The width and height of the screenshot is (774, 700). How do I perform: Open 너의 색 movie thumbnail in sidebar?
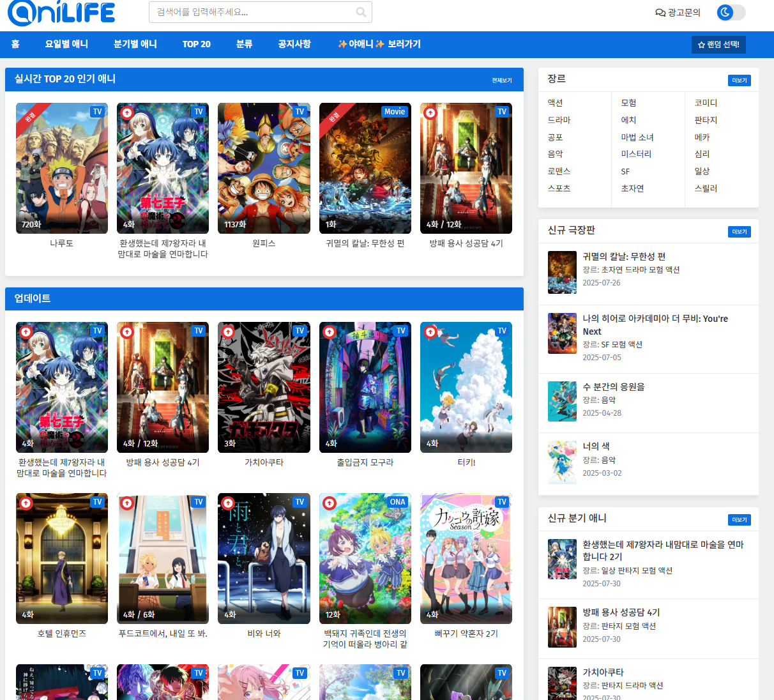pyautogui.click(x=563, y=461)
